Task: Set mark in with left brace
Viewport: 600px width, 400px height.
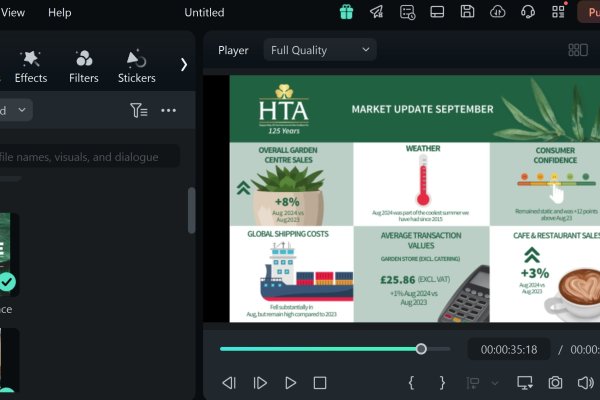Action: coord(411,383)
